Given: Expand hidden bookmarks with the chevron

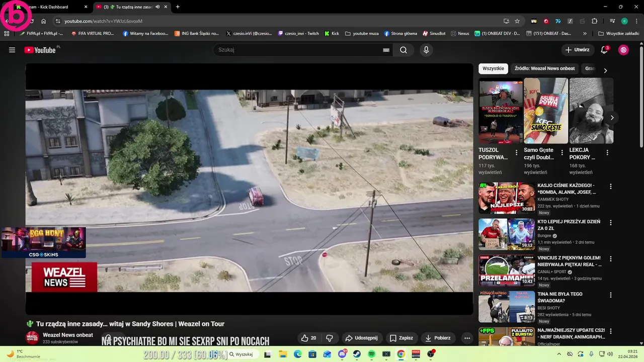Looking at the screenshot, I should pyautogui.click(x=585, y=33).
